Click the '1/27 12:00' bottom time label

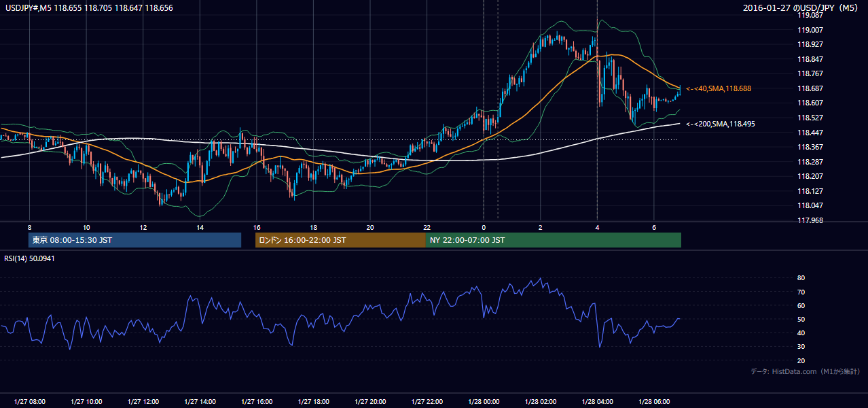[x=143, y=402]
